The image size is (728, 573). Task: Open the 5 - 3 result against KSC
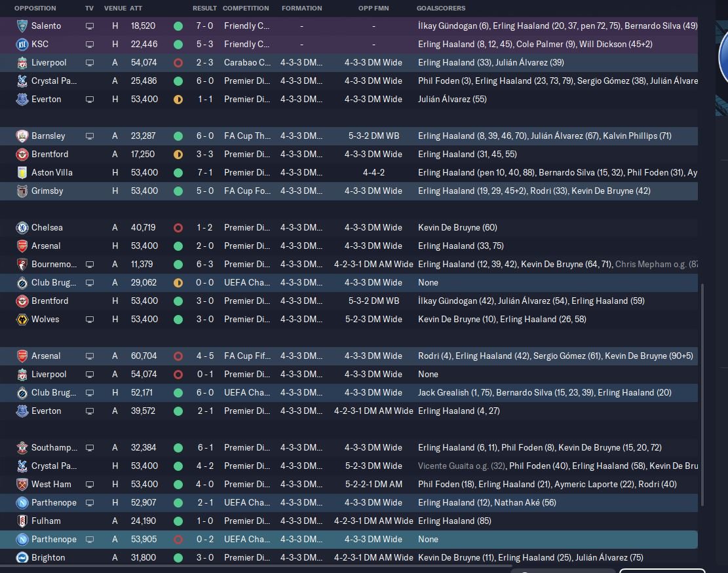(204, 44)
